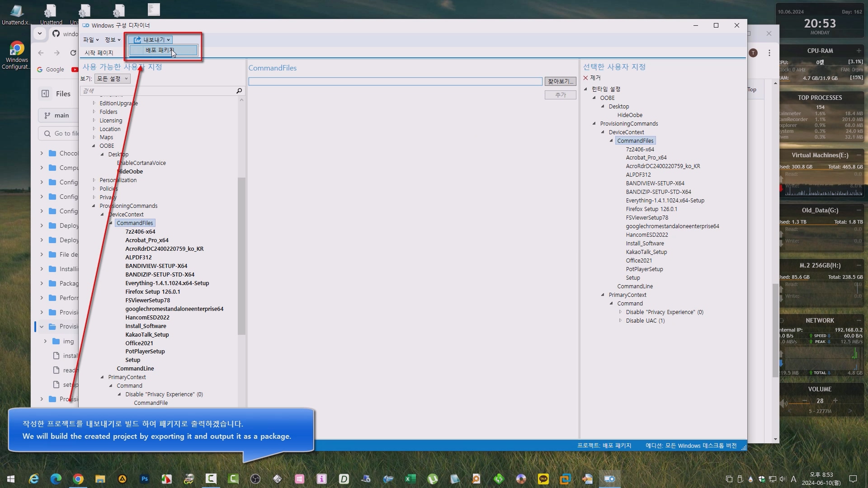
Task: Click Chrome forward arrow in browser window
Action: click(57, 53)
